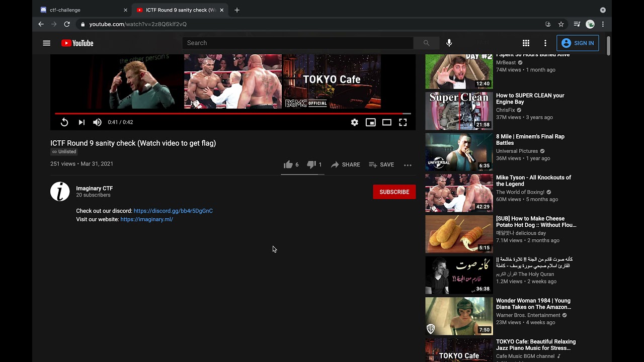Open a new browser tab
644x362 pixels.
pos(237,10)
